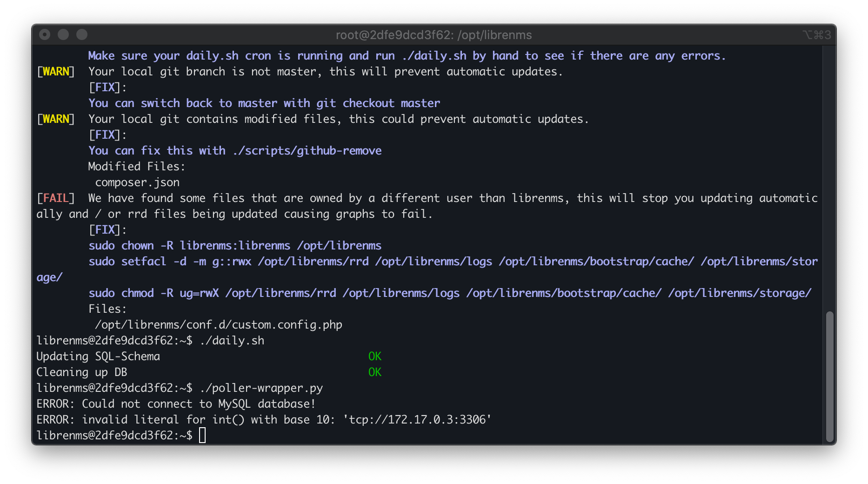
Task: Click the first yellow [WARN] label about git branch
Action: [56, 72]
